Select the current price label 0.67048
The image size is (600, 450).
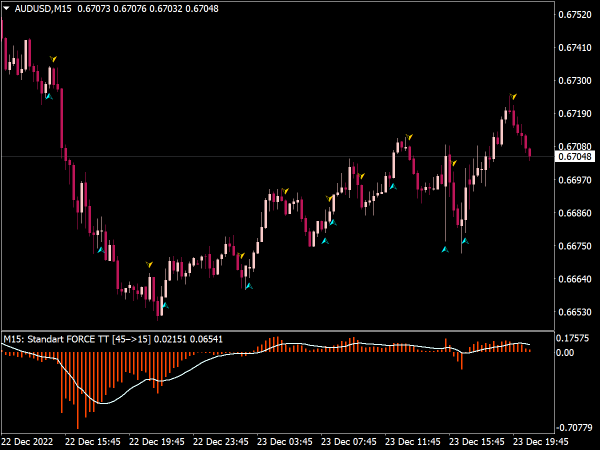(574, 157)
